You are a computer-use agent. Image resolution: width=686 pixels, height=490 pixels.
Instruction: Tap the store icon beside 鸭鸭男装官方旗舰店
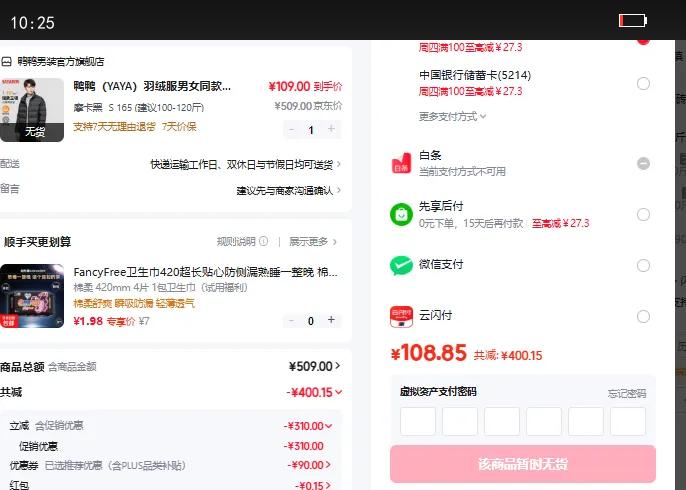point(7,61)
